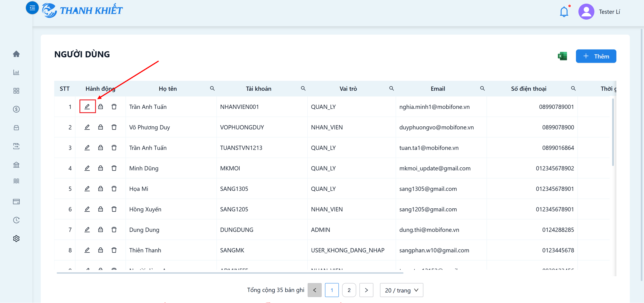The height and width of the screenshot is (303, 644).
Task: Go to pagination page 2
Action: pyautogui.click(x=349, y=290)
